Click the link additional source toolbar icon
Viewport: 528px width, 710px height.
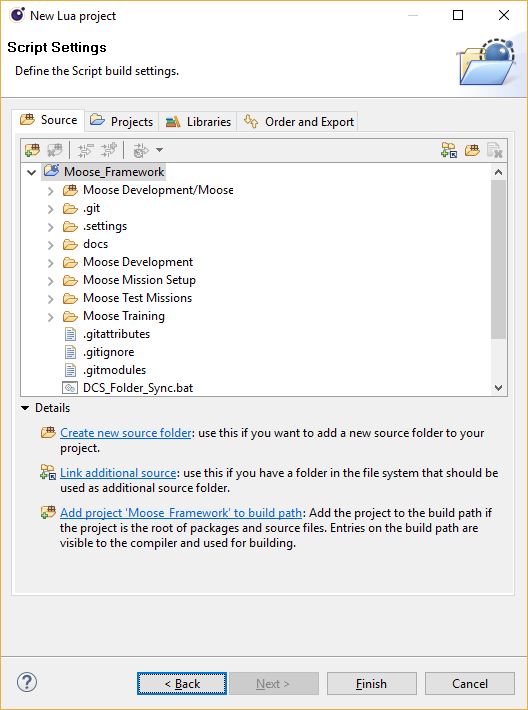pos(449,150)
